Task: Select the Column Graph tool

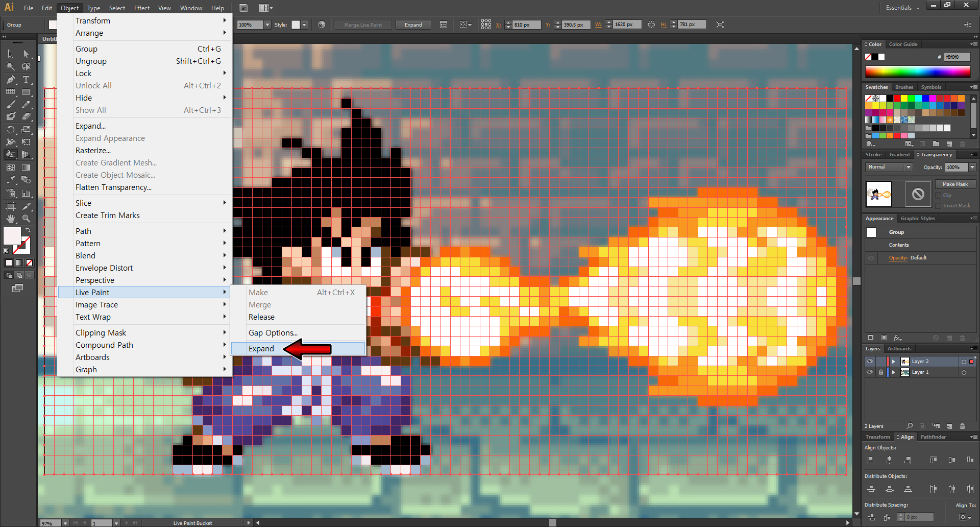Action: point(26,194)
